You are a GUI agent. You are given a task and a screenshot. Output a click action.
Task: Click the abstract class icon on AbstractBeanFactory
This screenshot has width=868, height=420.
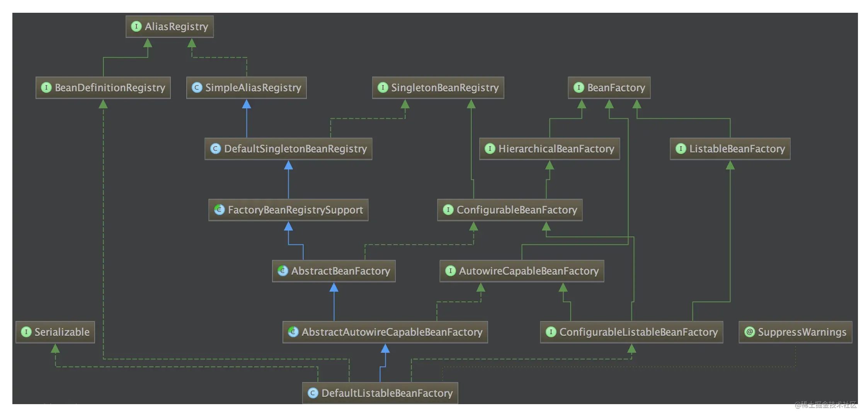pyautogui.click(x=282, y=271)
